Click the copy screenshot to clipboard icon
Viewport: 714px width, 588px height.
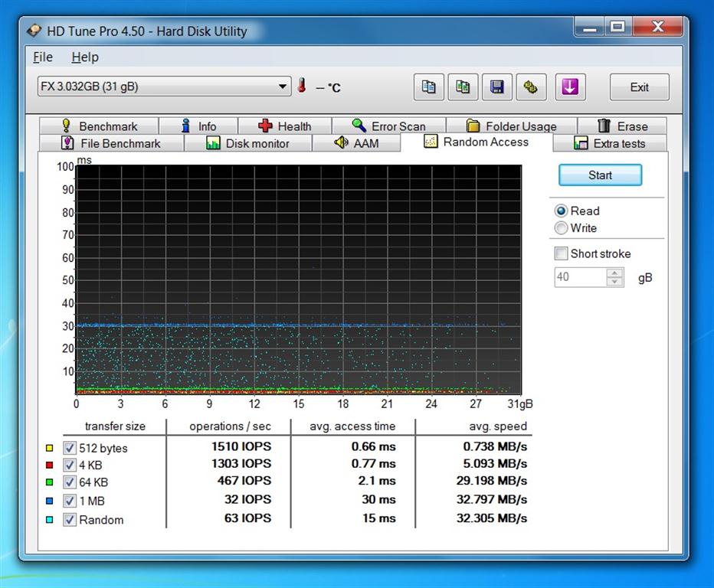click(463, 87)
